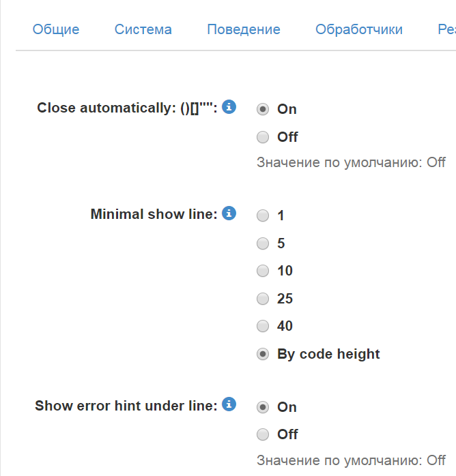Image resolution: width=456 pixels, height=476 pixels.
Task: Open the Общие tab
Action: (x=56, y=29)
